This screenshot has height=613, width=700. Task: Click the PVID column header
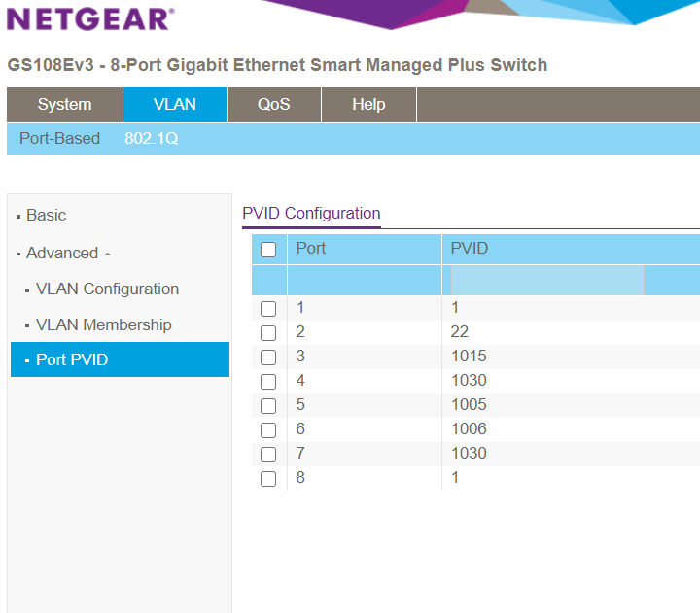tap(470, 248)
